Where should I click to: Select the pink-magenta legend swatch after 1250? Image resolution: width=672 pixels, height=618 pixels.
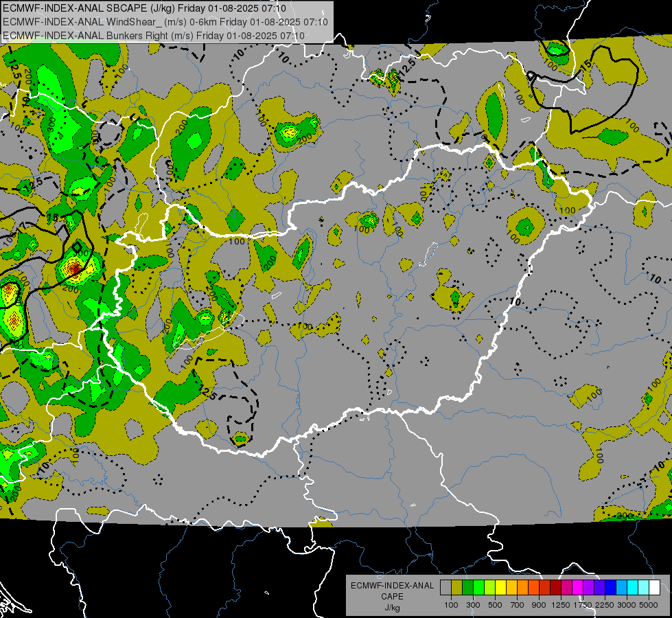pyautogui.click(x=566, y=588)
